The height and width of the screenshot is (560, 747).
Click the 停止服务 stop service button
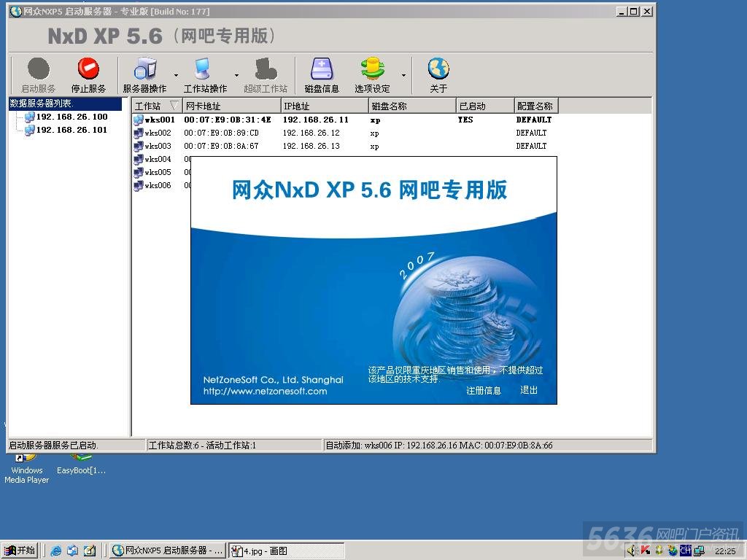88,75
